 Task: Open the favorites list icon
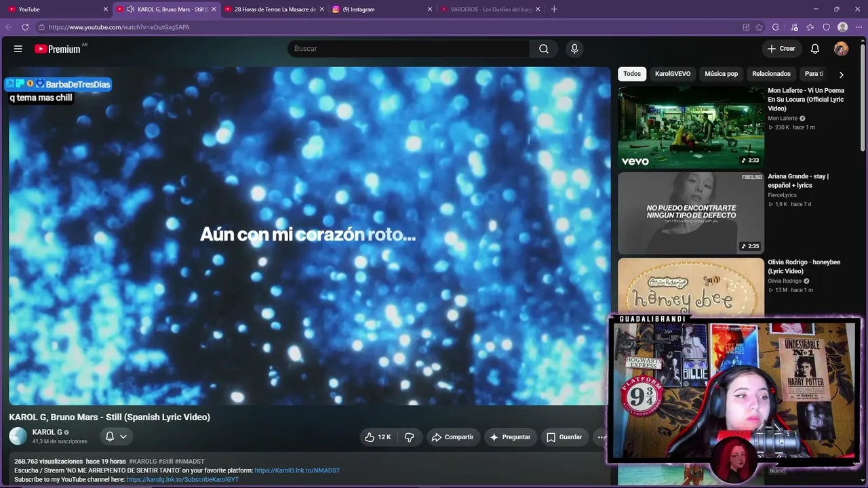(810, 27)
